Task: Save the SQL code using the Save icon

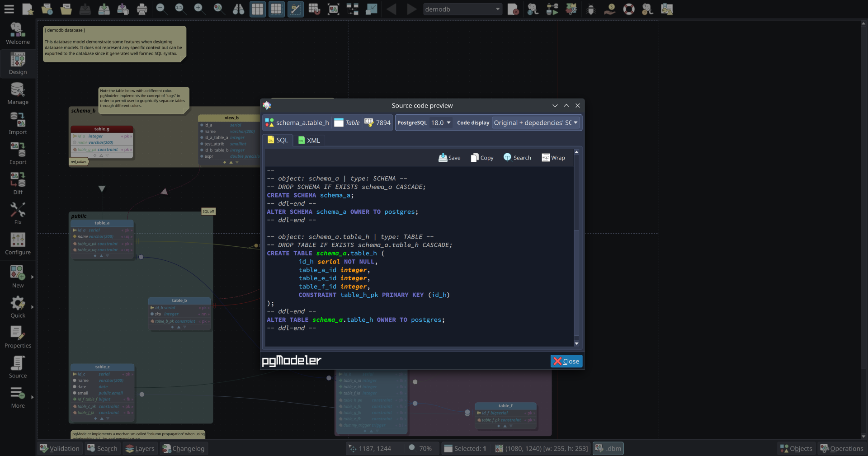Action: point(449,157)
